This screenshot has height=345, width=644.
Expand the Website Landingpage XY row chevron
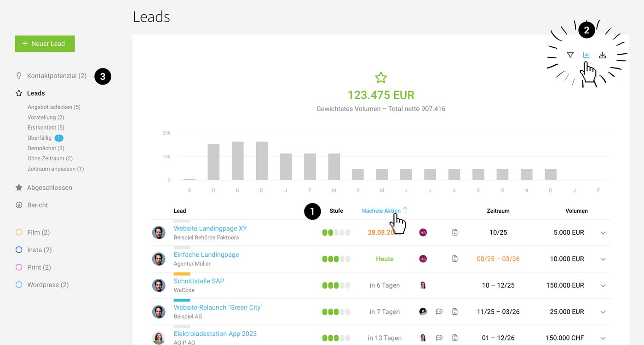point(603,233)
